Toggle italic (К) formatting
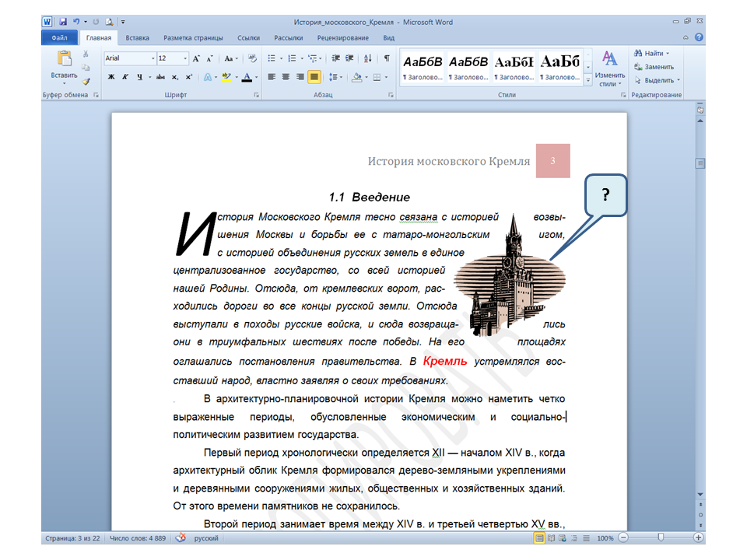The image size is (747, 560). pyautogui.click(x=125, y=77)
